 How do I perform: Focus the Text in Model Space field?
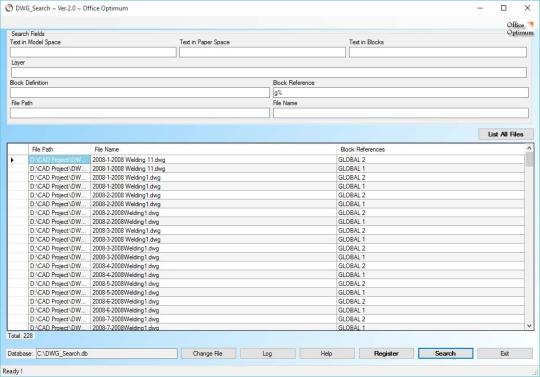93,52
